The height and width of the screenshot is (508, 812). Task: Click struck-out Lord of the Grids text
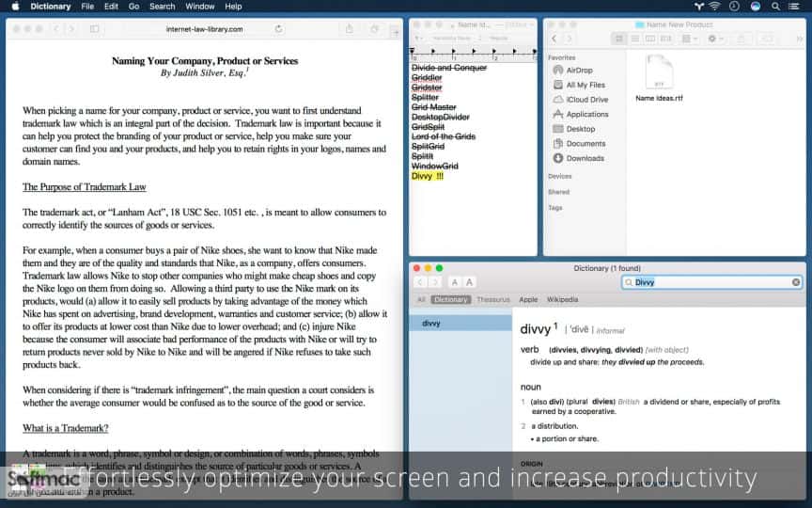click(444, 136)
